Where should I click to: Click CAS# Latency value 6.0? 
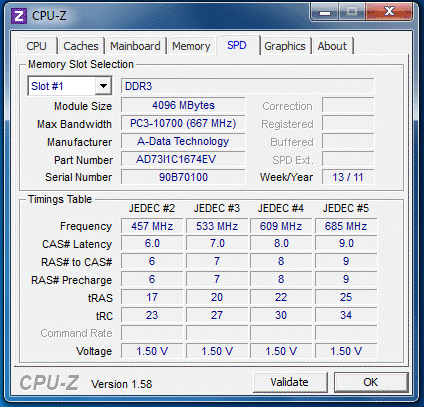[x=152, y=243]
